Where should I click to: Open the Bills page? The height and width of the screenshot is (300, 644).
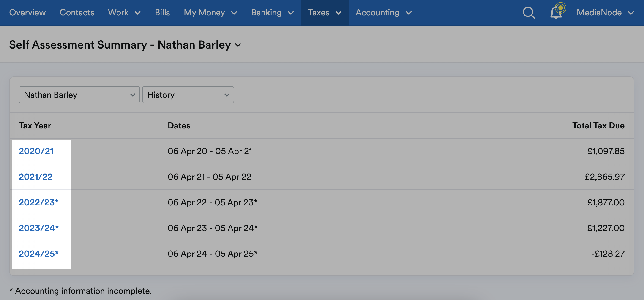click(x=162, y=13)
